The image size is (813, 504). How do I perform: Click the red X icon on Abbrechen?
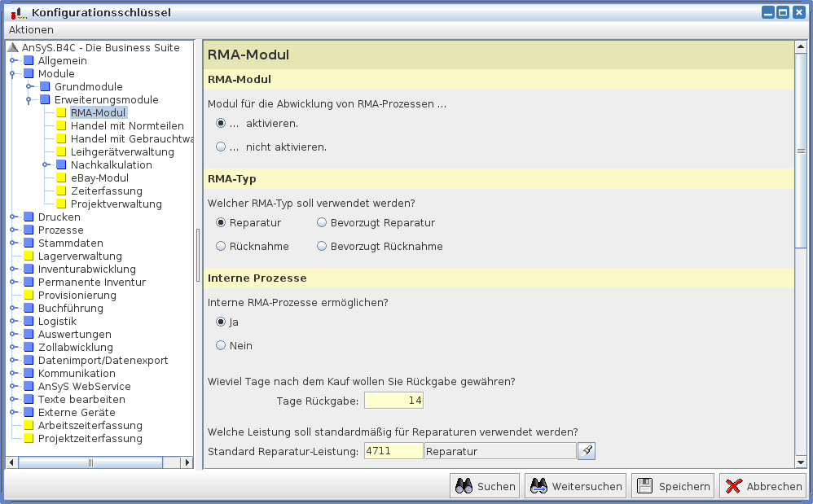[733, 486]
